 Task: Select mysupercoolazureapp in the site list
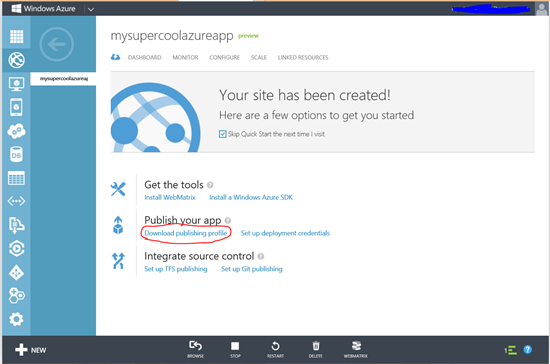[63, 79]
